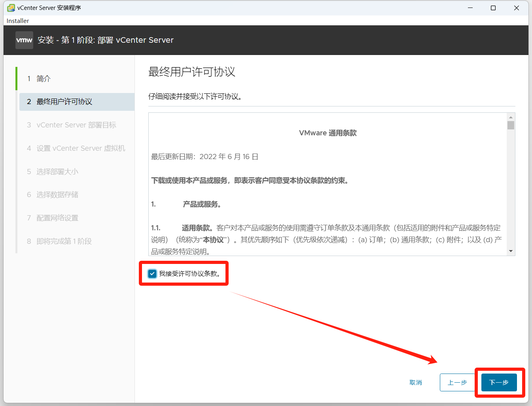Click the license agreement scrollbar thumb
The width and height of the screenshot is (532, 406).
pos(511,125)
